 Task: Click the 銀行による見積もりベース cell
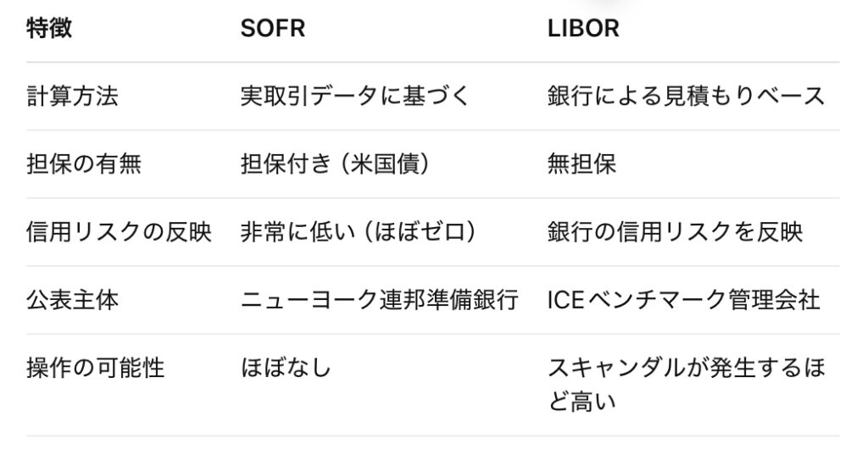coord(686,96)
